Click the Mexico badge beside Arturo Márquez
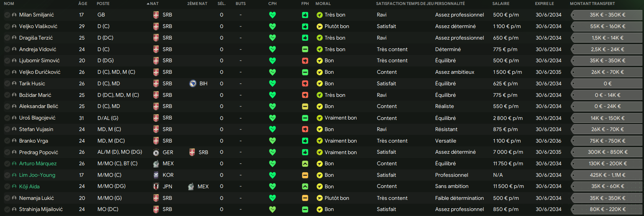 (x=156, y=164)
